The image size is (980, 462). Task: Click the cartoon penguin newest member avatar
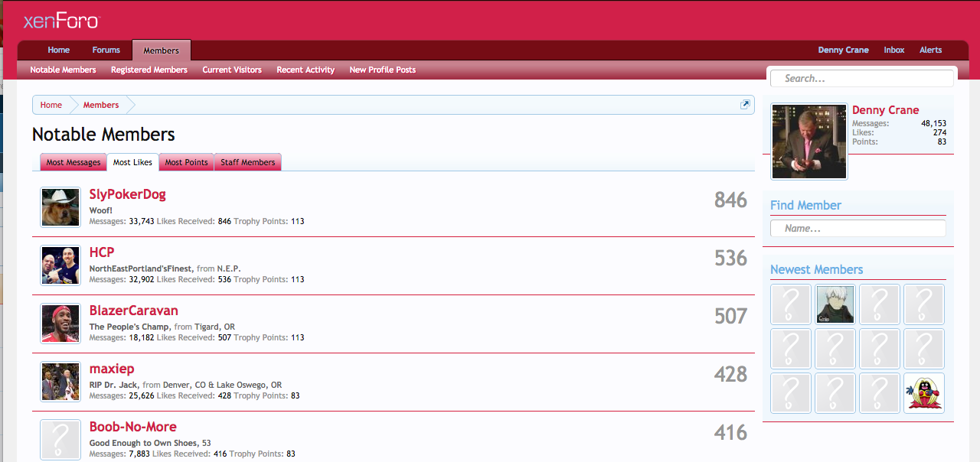[x=924, y=393]
